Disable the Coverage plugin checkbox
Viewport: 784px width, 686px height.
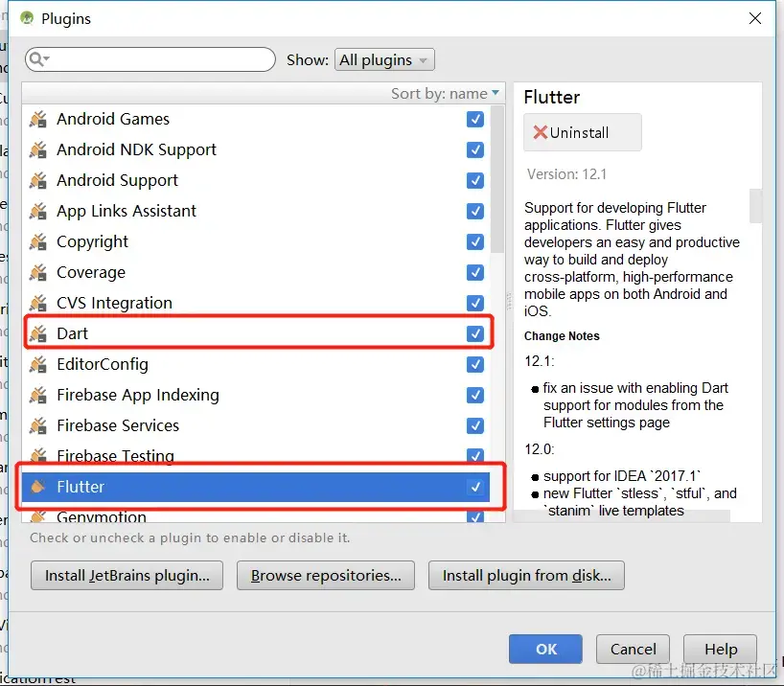pyautogui.click(x=475, y=272)
